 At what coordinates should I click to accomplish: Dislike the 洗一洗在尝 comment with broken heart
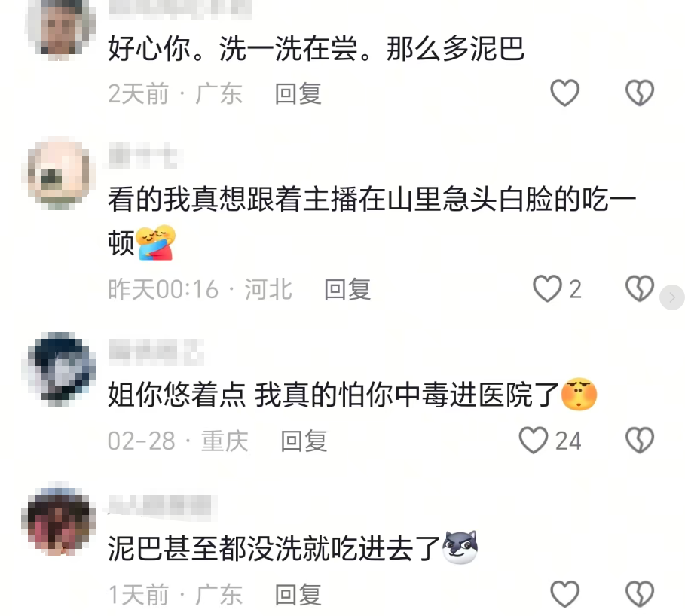click(640, 93)
